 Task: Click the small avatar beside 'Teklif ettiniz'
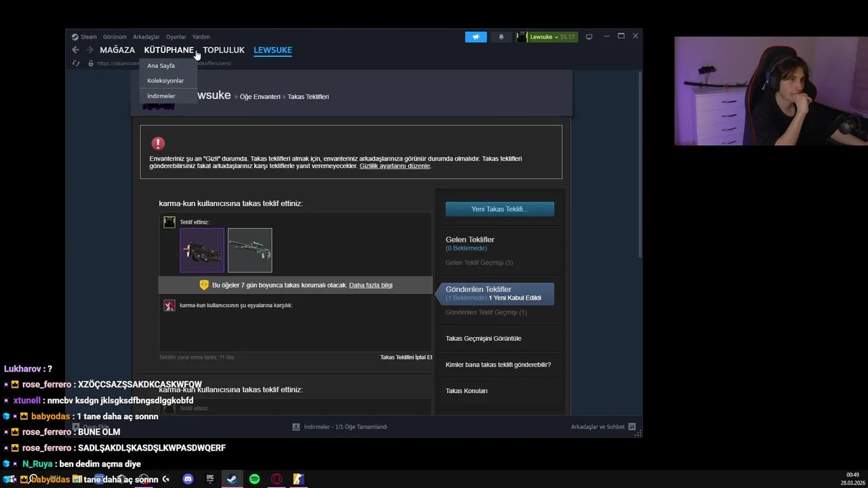click(170, 222)
